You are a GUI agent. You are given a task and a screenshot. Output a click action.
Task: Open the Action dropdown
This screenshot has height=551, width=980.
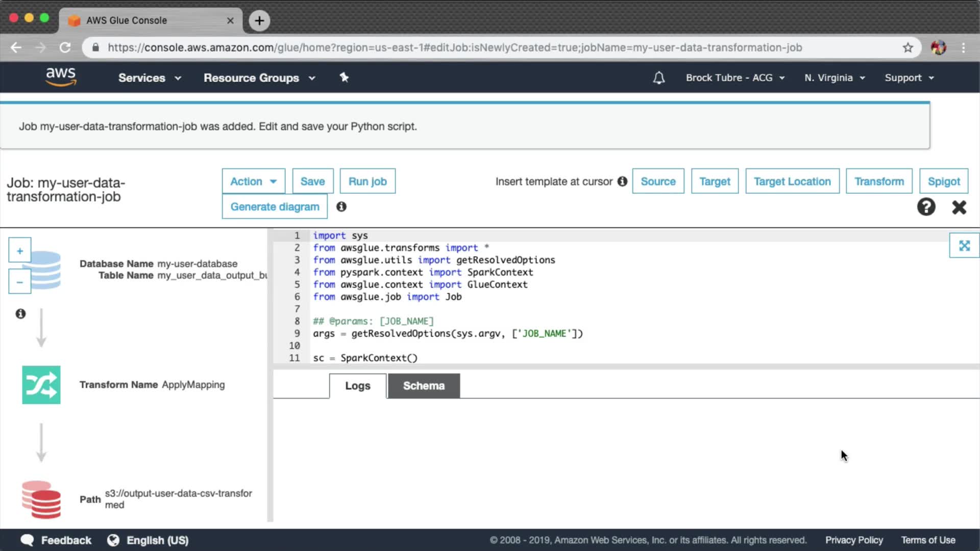(253, 182)
